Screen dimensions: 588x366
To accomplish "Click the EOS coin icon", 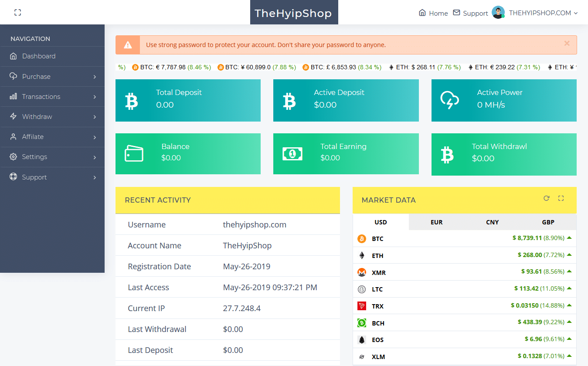I will [362, 340].
